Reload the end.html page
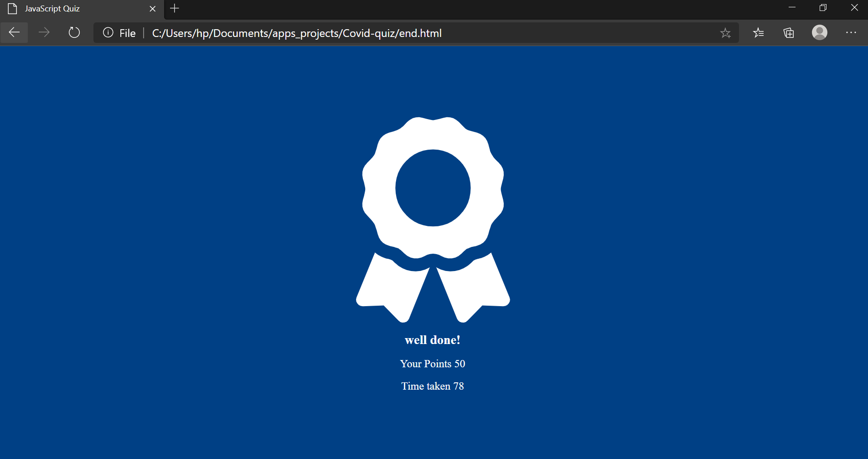The image size is (868, 459). tap(74, 32)
